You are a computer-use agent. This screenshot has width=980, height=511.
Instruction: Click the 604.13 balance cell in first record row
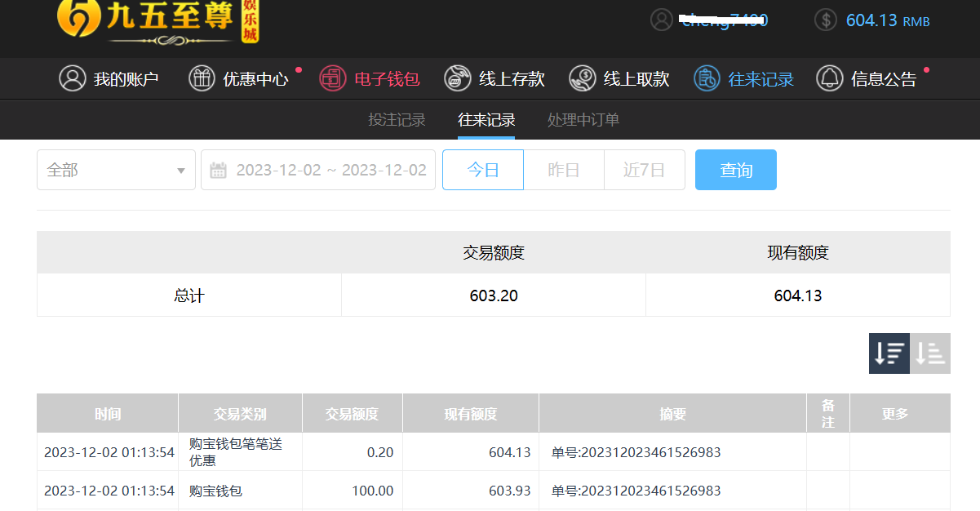pyautogui.click(x=510, y=452)
